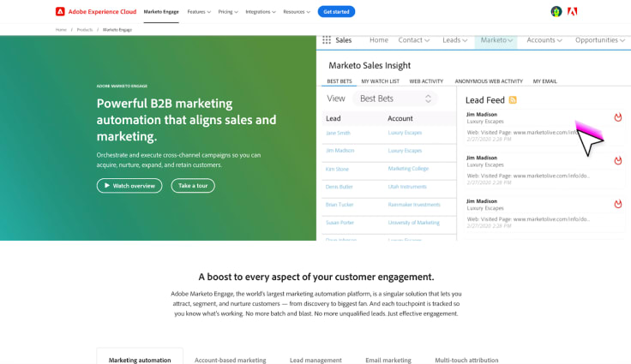The image size is (631, 364).
Task: Switch to the Best Bets tab
Action: pos(340,81)
